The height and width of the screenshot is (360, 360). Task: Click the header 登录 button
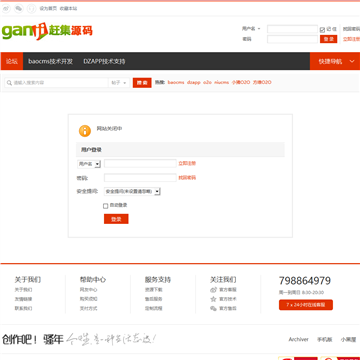tap(328, 39)
